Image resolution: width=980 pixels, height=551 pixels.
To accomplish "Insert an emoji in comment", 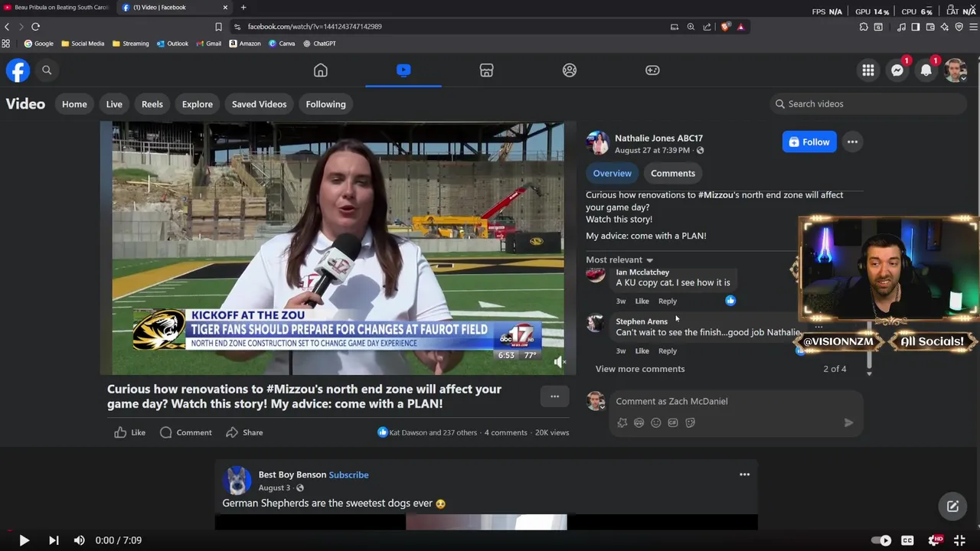I will coord(656,423).
